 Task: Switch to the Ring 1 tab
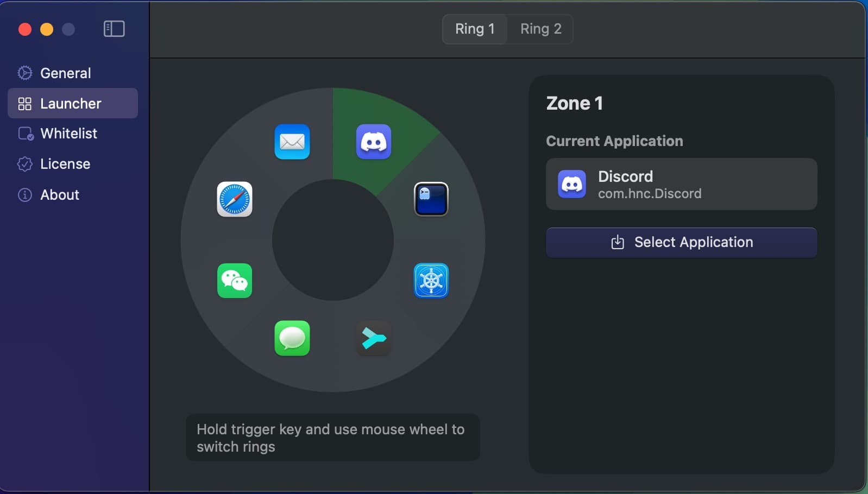point(475,29)
